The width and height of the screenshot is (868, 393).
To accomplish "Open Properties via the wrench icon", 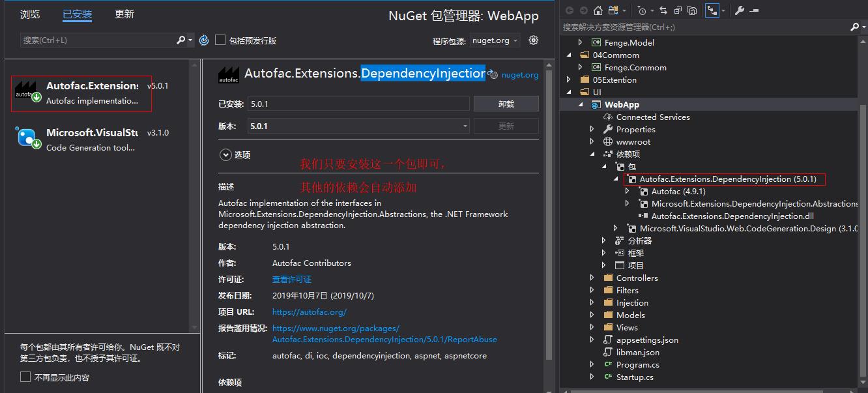I will 739,10.
